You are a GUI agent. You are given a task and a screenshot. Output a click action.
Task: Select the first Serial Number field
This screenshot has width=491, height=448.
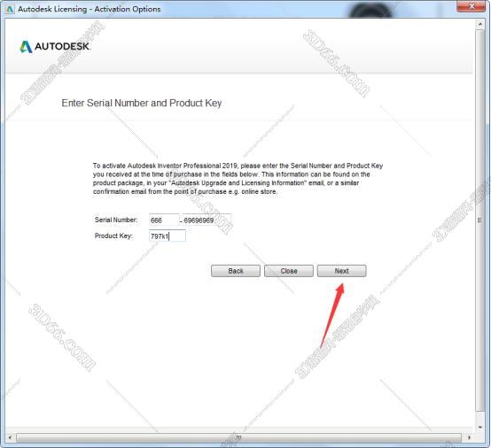pos(164,220)
